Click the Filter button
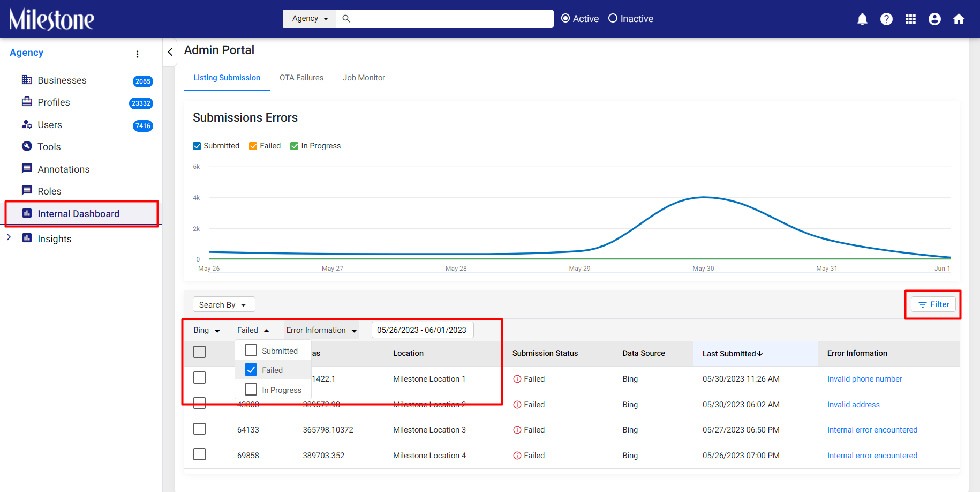Image resolution: width=980 pixels, height=492 pixels. tap(933, 304)
